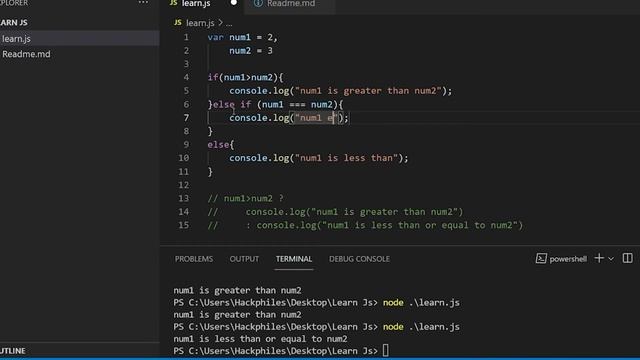Image resolution: width=640 pixels, height=360 pixels.
Task: Create a new terminal with plus icon
Action: [x=599, y=258]
